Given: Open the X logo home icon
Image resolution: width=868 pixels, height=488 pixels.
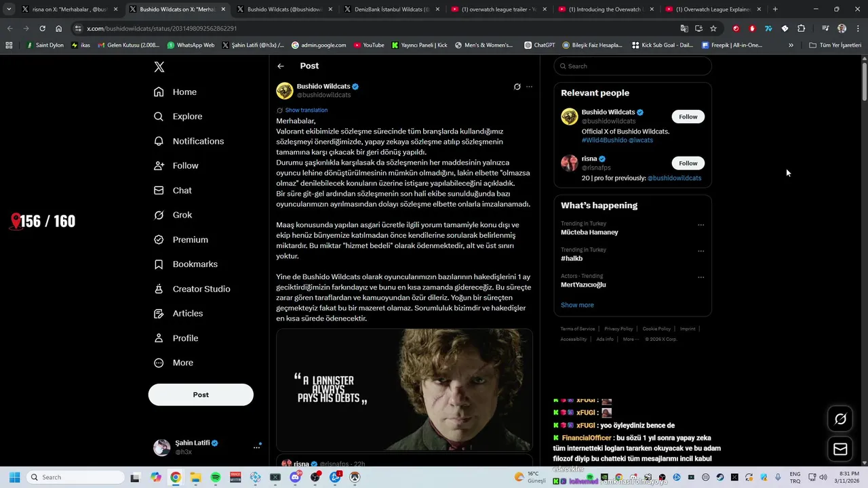Looking at the screenshot, I should click(x=159, y=66).
